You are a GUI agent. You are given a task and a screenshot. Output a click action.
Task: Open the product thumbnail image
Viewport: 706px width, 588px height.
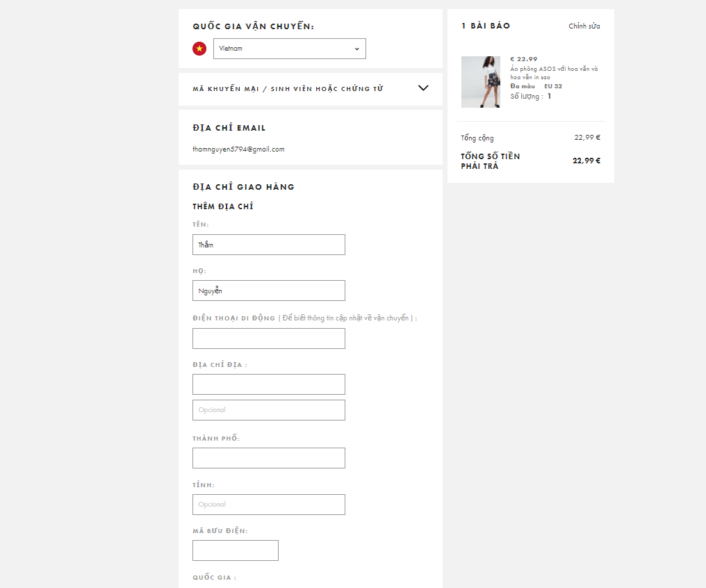[481, 82]
